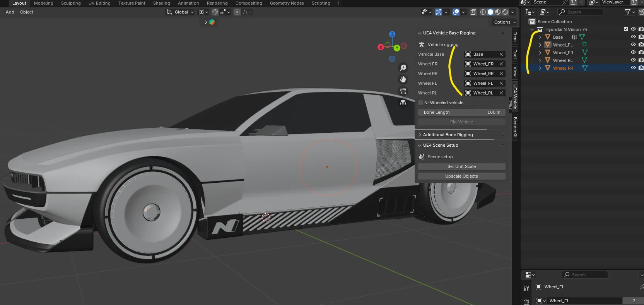Enable the N-Wheeled vehicle checkbox
644x305 pixels.
click(420, 103)
